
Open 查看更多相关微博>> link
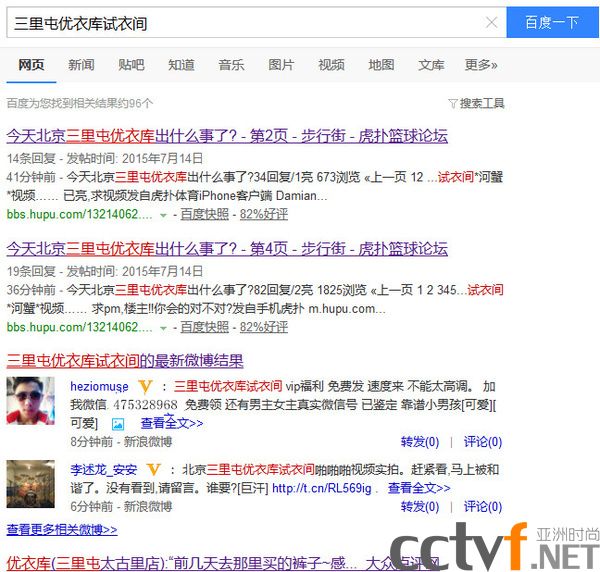coord(62,530)
